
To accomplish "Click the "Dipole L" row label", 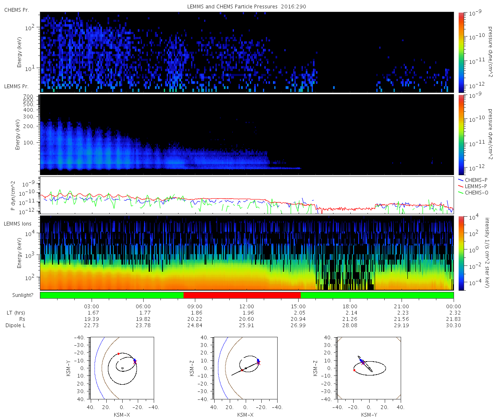I will 16,325.
